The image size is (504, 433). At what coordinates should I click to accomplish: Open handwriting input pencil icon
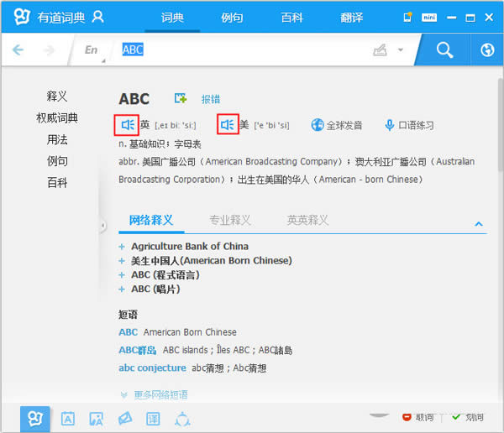point(380,50)
